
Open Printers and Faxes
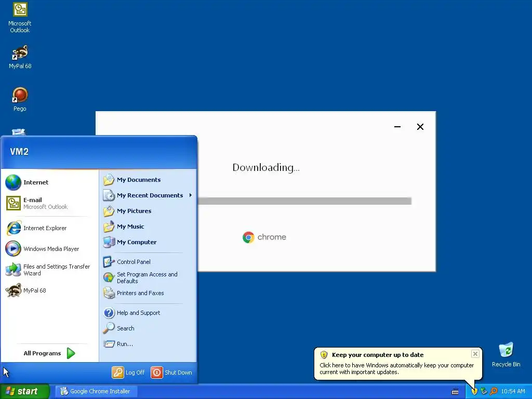pos(148,293)
